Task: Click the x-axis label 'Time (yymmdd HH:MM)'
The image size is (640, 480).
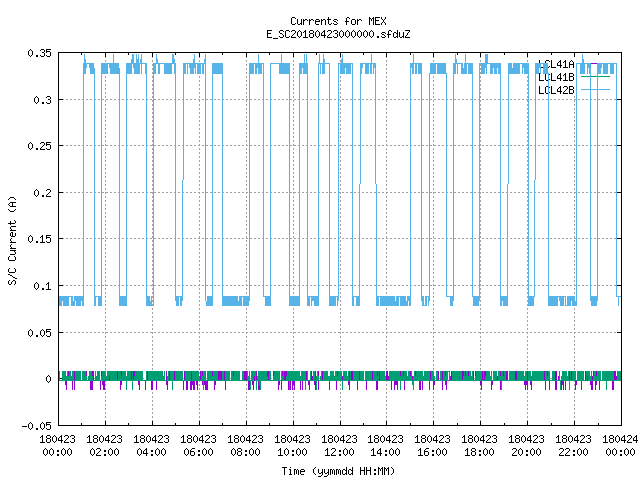Action: pyautogui.click(x=338, y=471)
